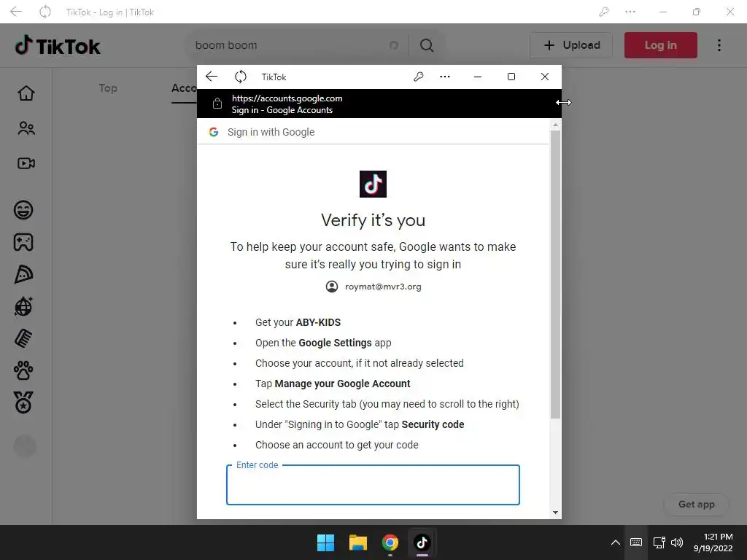Click the key icon in main window title bar
The image size is (747, 560).
(604, 12)
